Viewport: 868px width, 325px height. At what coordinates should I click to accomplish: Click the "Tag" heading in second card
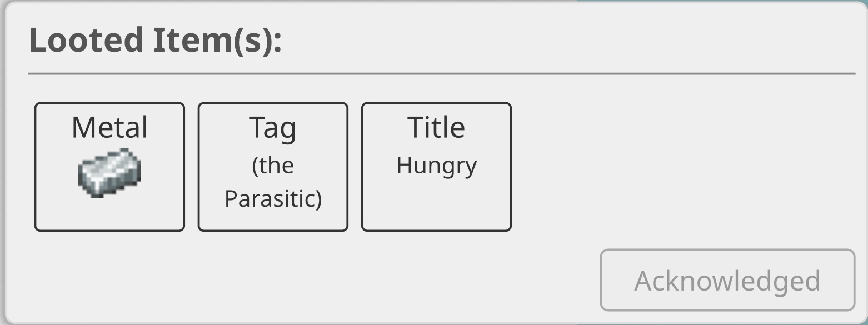coord(272,127)
